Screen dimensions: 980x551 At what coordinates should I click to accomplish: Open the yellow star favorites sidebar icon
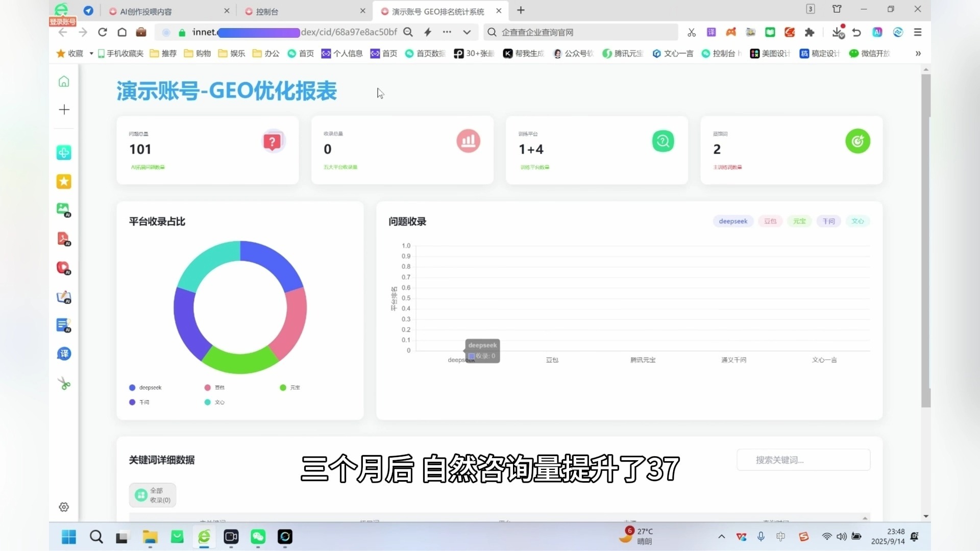click(64, 182)
